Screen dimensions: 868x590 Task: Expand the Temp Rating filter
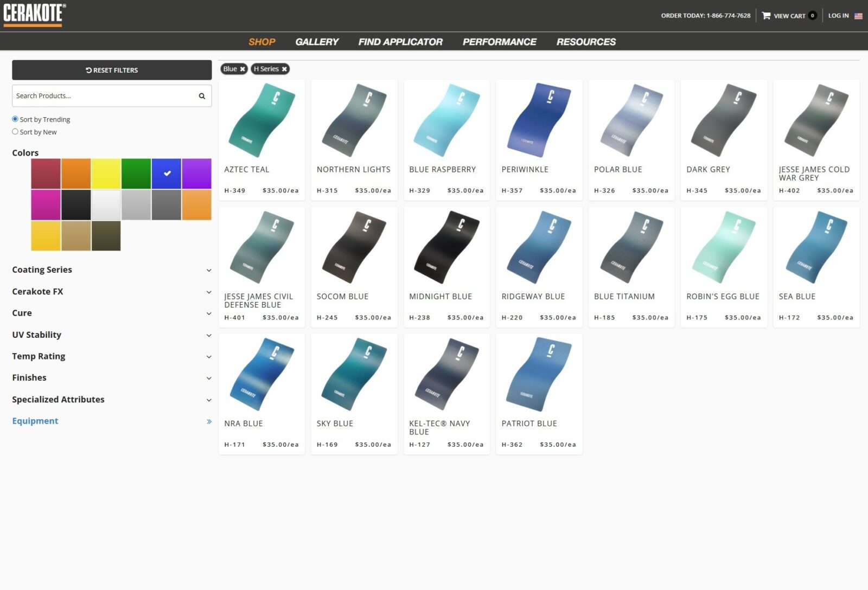point(112,356)
